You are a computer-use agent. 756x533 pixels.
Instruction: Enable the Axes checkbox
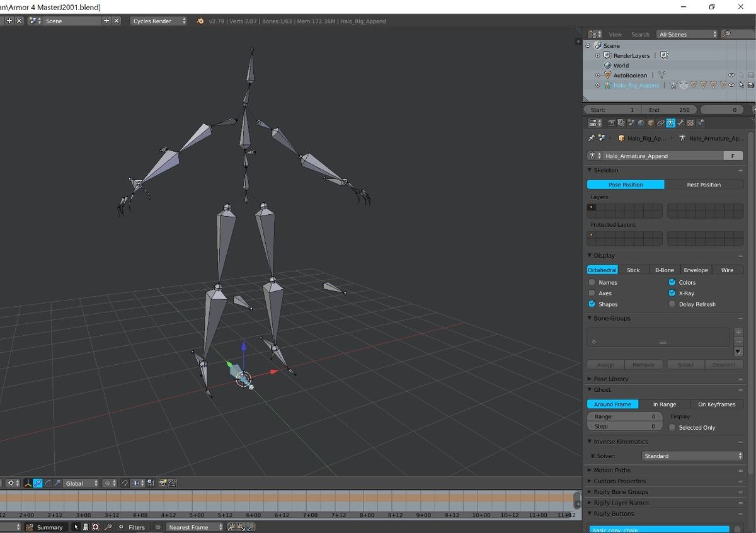[592, 293]
